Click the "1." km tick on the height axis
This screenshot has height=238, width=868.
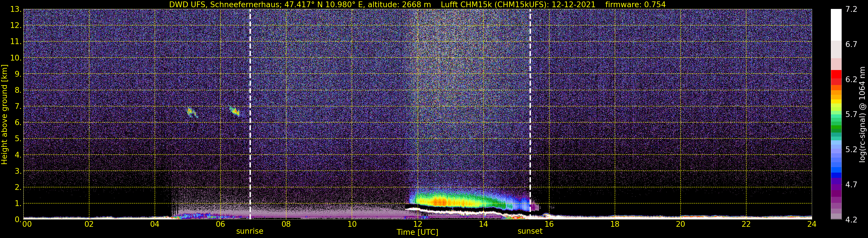18,203
